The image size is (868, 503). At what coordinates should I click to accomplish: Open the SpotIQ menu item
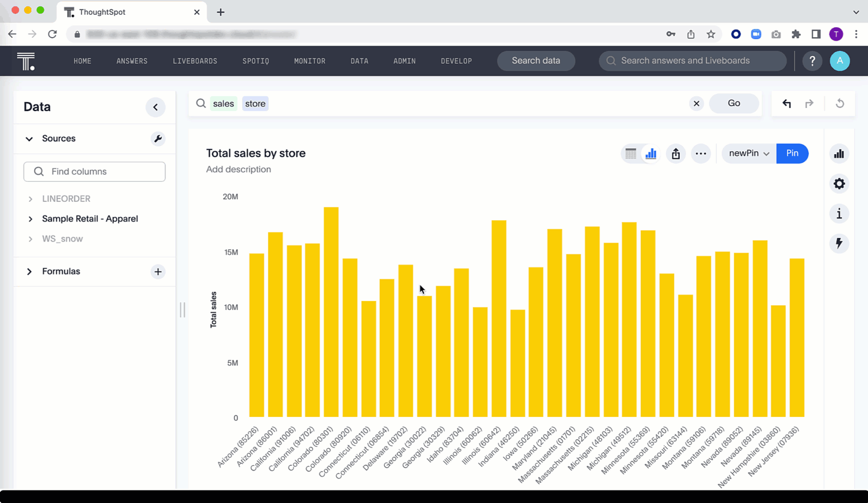click(x=256, y=61)
